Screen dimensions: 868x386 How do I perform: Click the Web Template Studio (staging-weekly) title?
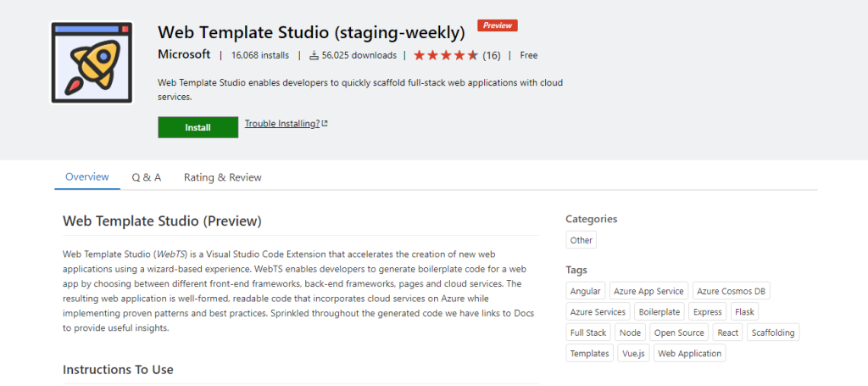(312, 32)
